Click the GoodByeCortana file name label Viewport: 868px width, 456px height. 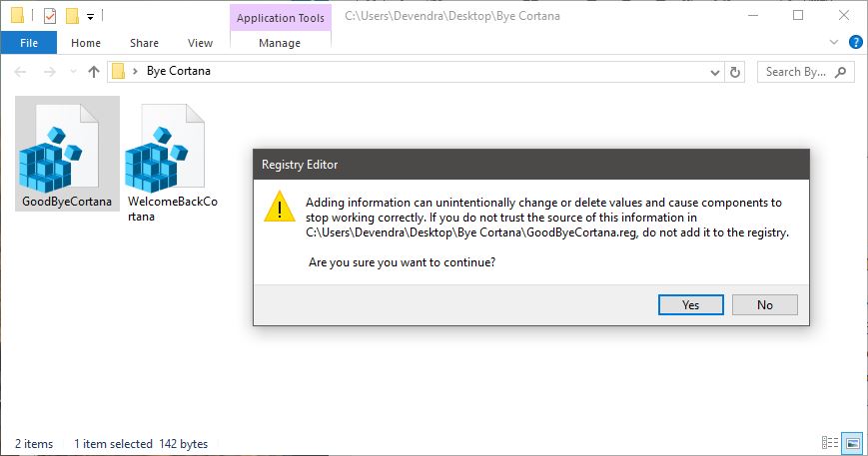click(67, 202)
